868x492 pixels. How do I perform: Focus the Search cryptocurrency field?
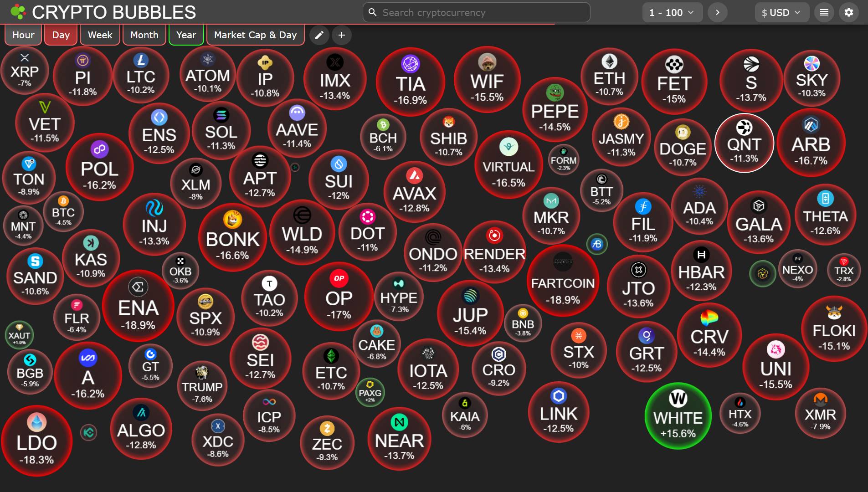[476, 12]
